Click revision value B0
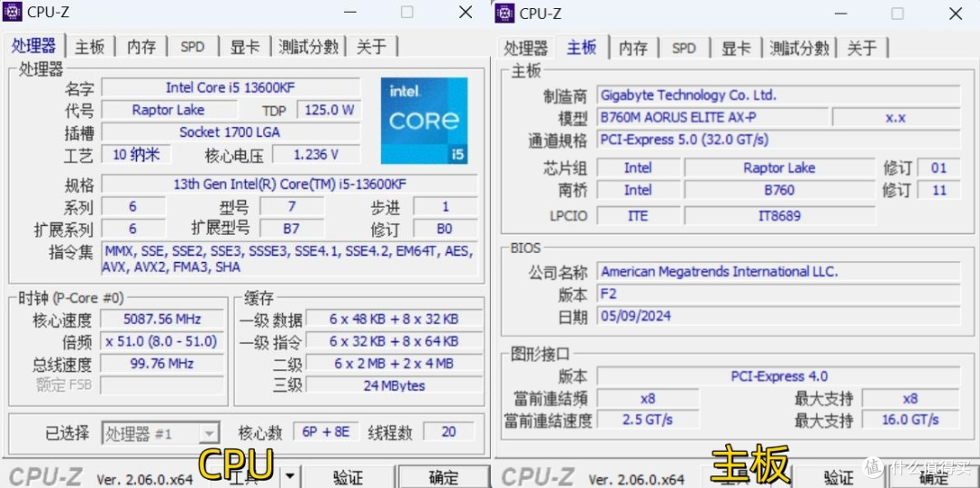Viewport: 980px width, 488px height. point(445,229)
